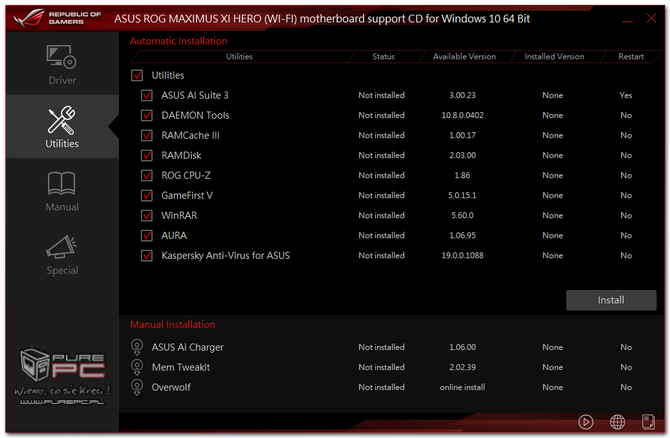Viewport: 670px width, 438px height.
Task: Uncheck Kaspersky Anti-Virus for ASUS checkbox
Action: point(147,256)
